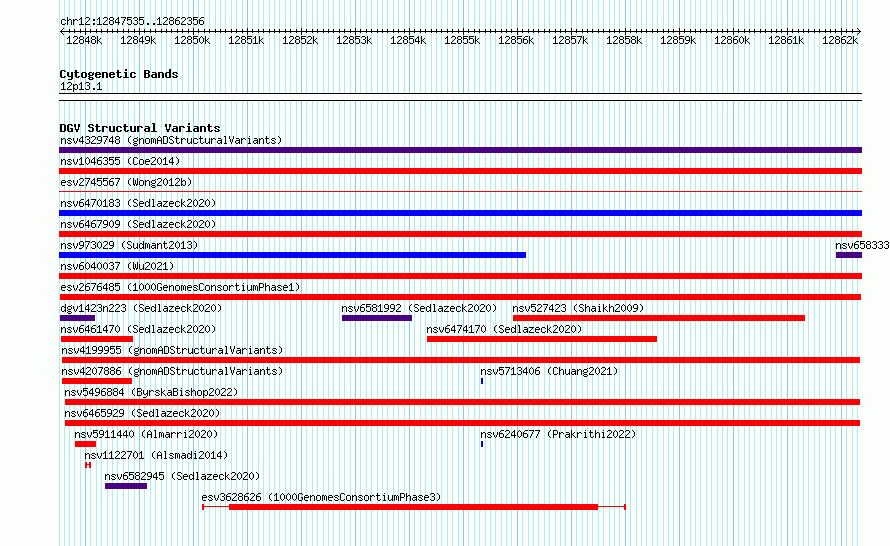Click the nsv6467909 (Sedlazeck2020) label
The width and height of the screenshot is (890, 546).
(x=138, y=224)
